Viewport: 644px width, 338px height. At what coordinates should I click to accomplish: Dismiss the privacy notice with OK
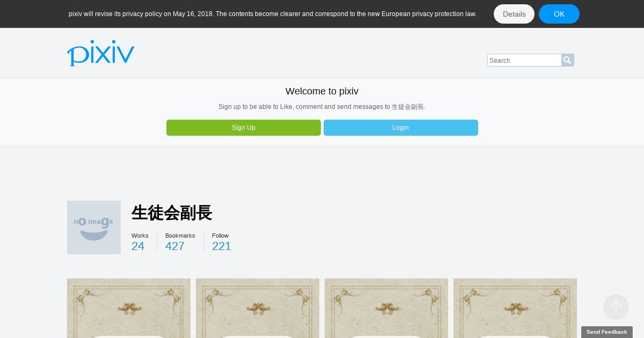[559, 14]
